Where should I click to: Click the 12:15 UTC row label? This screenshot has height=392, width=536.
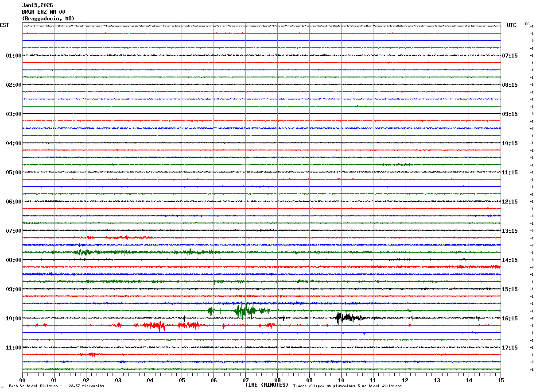tap(510, 202)
